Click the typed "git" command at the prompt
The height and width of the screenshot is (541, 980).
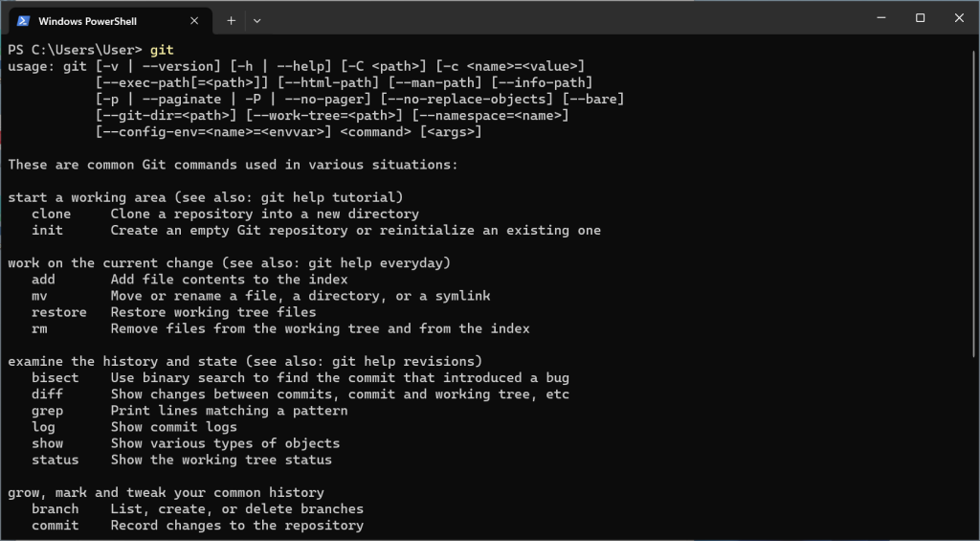[x=162, y=50]
